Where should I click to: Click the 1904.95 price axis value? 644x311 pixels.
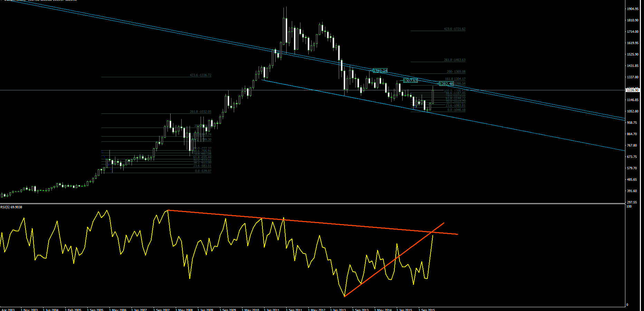633,9
